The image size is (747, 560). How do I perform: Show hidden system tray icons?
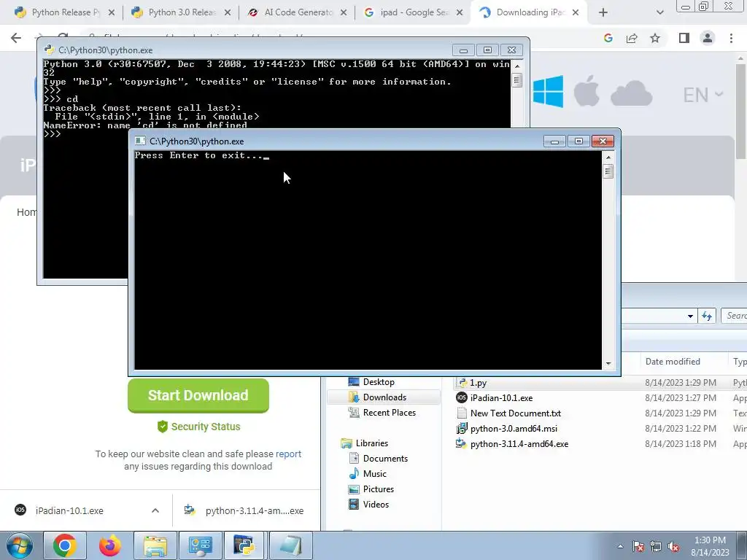(620, 546)
